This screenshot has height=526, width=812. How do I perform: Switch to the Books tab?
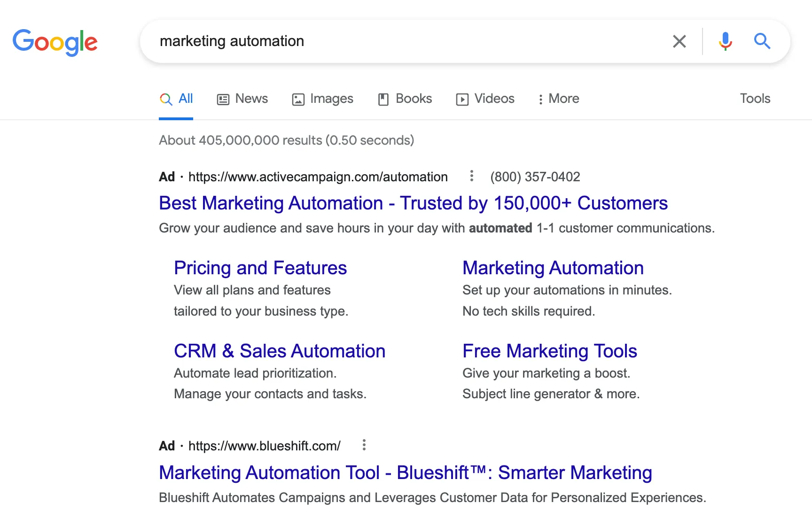point(405,99)
